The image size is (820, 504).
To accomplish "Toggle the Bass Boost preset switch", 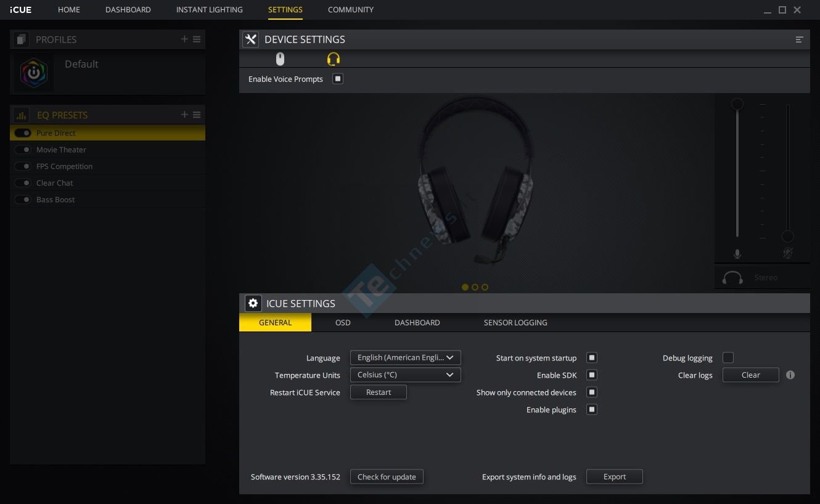I will coord(23,200).
